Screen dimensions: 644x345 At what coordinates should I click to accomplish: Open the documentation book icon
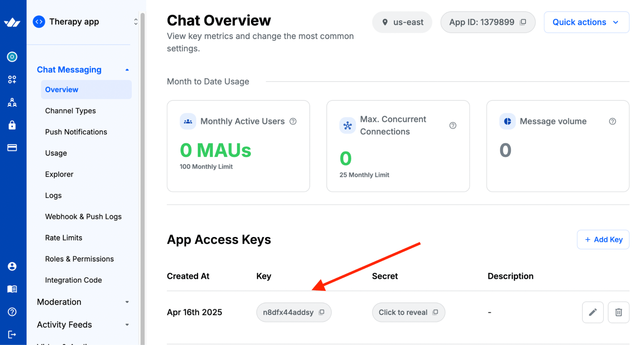[x=12, y=289]
